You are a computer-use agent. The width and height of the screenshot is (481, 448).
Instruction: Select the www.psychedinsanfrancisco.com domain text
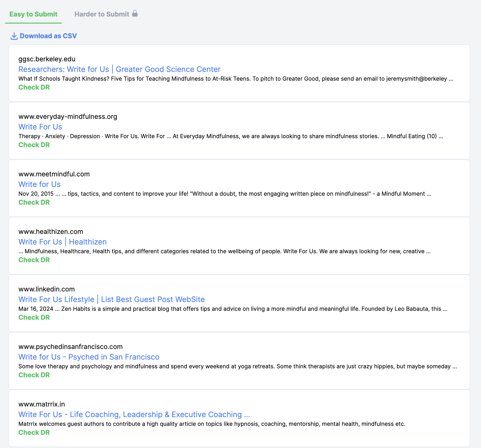(71, 347)
